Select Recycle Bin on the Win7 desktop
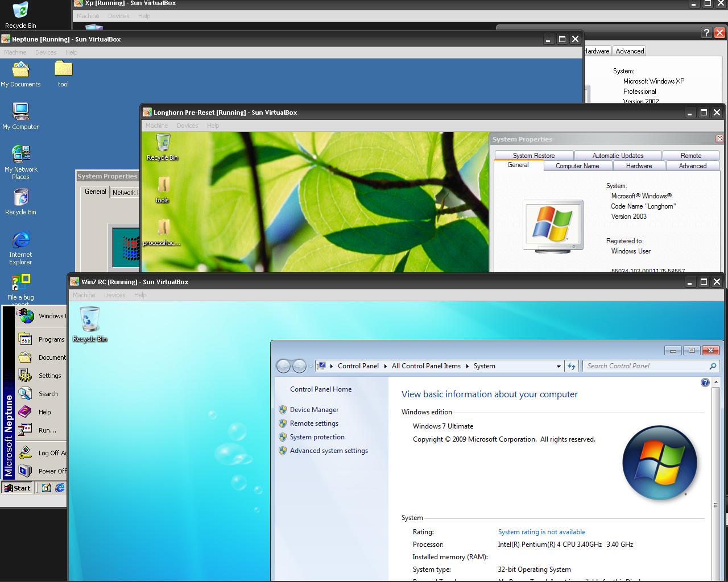The image size is (728, 582). click(x=90, y=325)
